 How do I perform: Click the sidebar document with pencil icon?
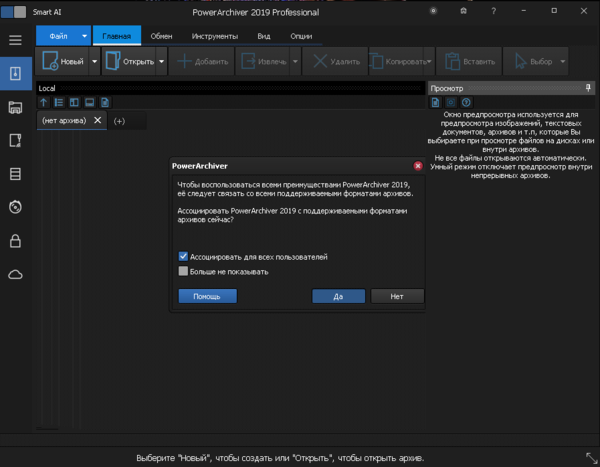point(15,140)
